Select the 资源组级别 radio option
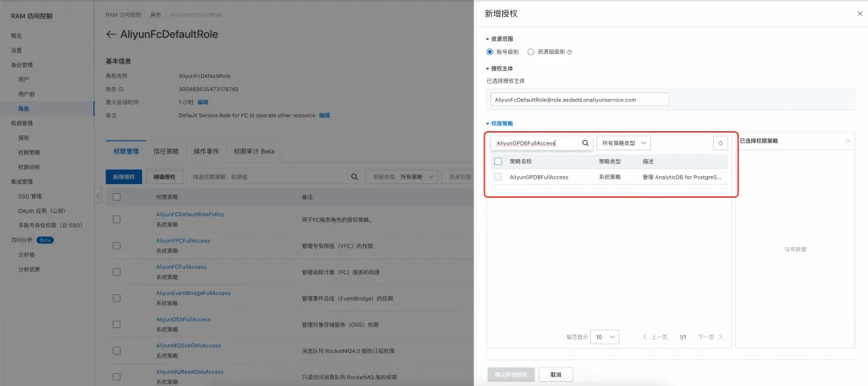Viewport: 868px width, 386px height. (x=531, y=51)
